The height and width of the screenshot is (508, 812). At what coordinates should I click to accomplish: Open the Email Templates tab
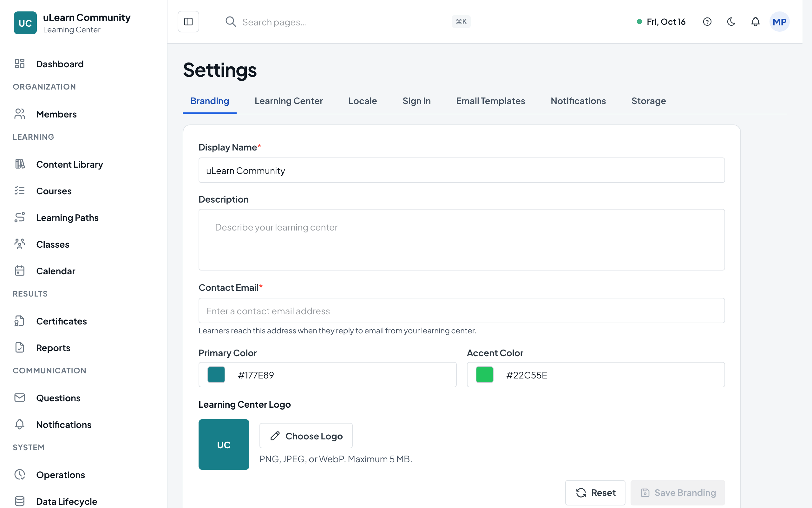pos(490,101)
